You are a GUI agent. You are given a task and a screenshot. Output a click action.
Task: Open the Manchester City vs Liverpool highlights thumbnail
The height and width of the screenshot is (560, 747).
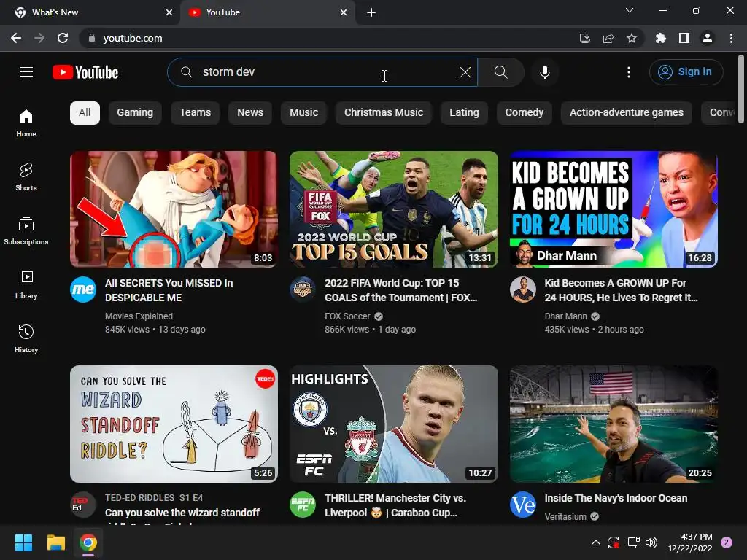[x=393, y=424]
